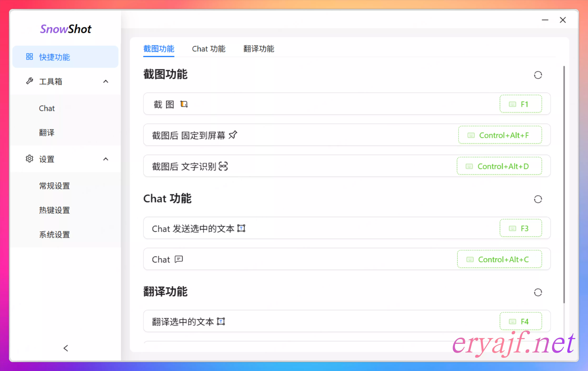Close the SnowShot window

pos(563,20)
